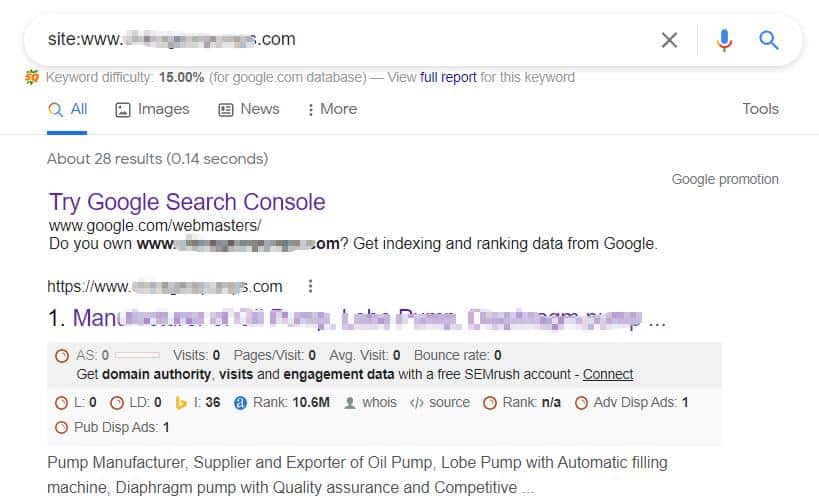819x502 pixels.
Task: Switch to the News tab
Action: coord(249,109)
